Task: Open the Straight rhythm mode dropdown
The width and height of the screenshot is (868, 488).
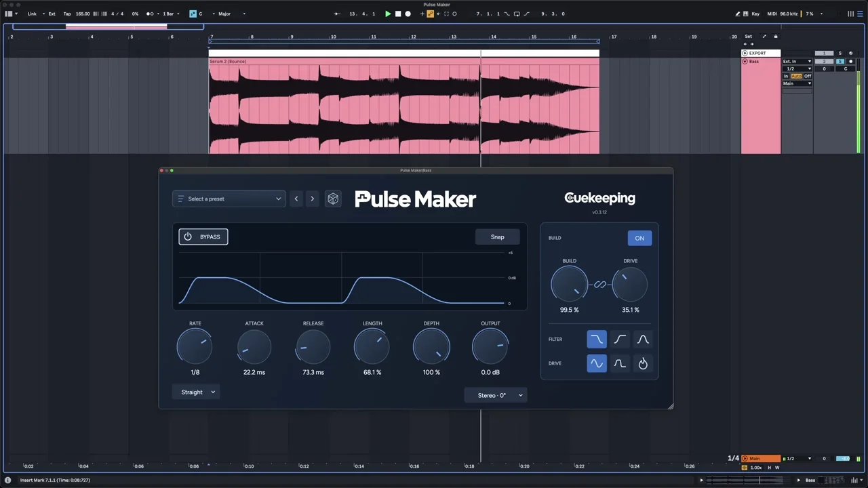Action: [196, 392]
